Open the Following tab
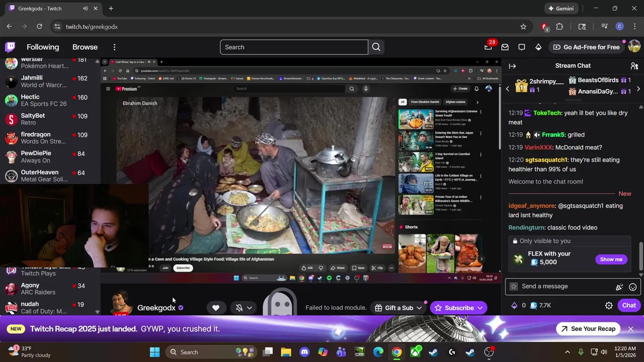This screenshot has width=644, height=362. click(43, 47)
